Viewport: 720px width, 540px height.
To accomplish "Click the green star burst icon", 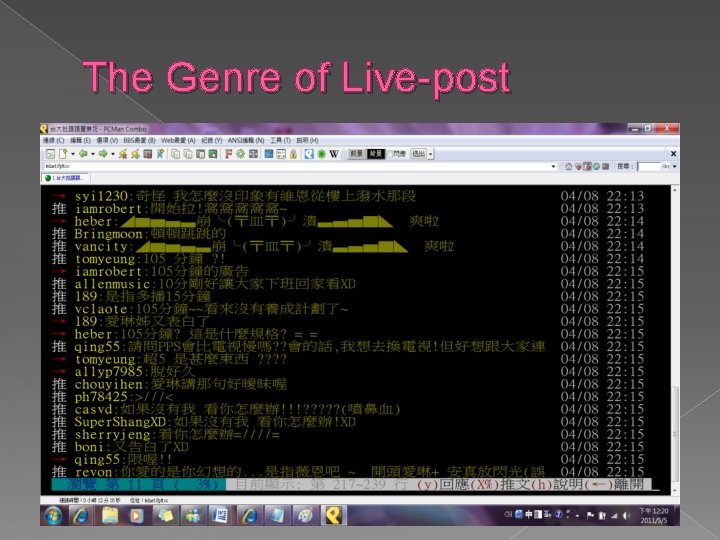I will [x=321, y=154].
